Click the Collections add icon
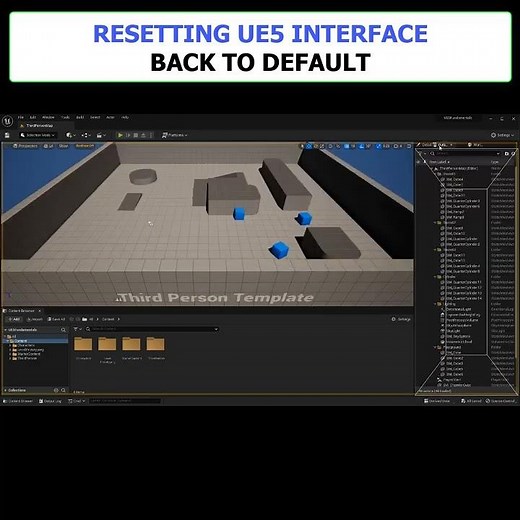 56,390
